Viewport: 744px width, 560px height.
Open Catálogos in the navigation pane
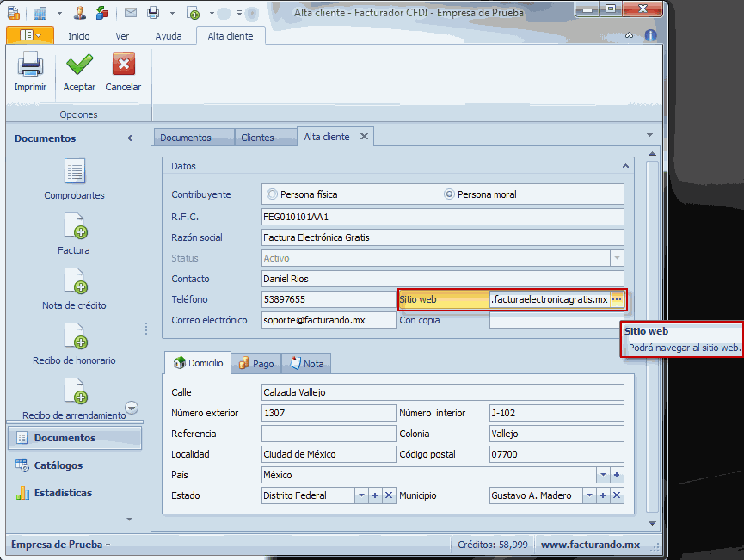point(58,465)
